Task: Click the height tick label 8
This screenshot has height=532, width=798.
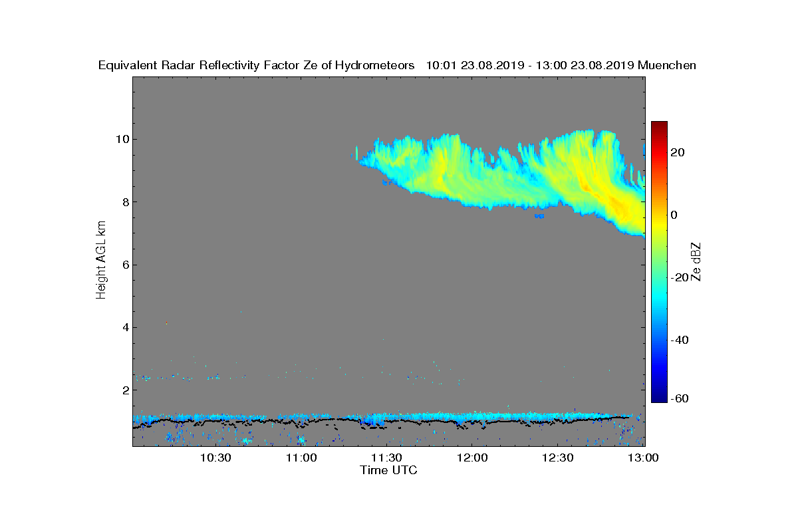Action: coord(124,202)
